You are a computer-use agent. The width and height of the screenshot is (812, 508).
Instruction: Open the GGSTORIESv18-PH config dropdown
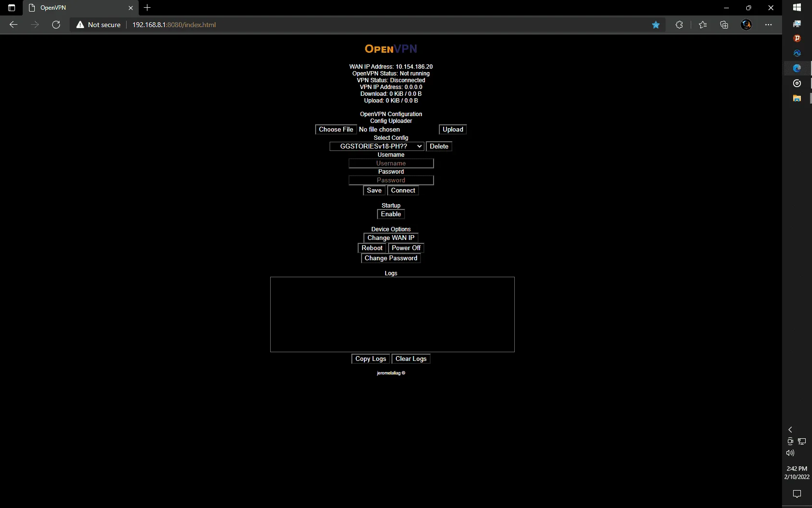tap(377, 147)
